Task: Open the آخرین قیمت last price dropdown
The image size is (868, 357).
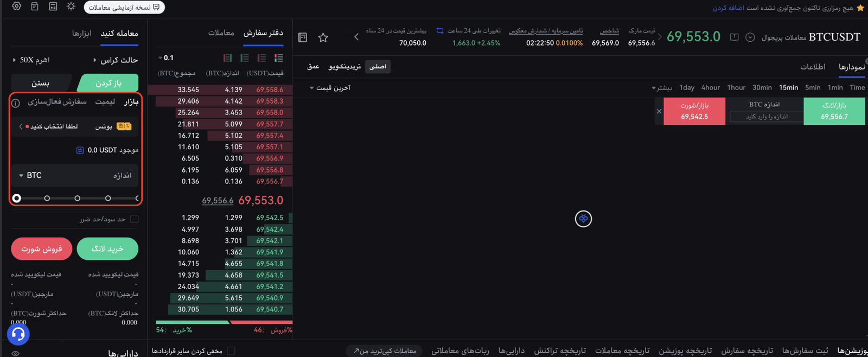Action: pyautogui.click(x=330, y=87)
